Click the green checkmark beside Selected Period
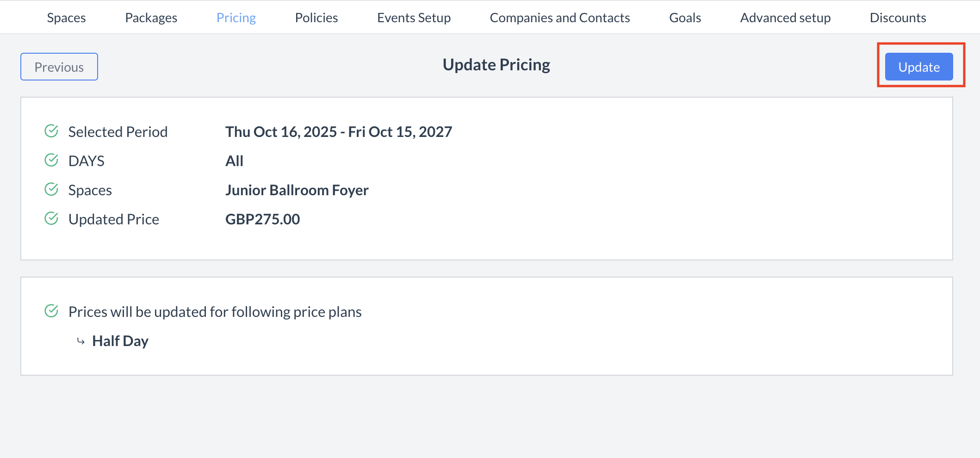 click(x=52, y=131)
